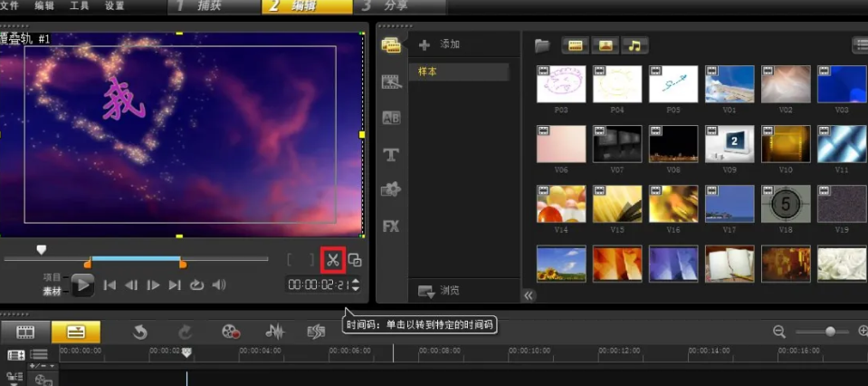The height and width of the screenshot is (386, 868).
Task: Open the track manager list icon
Action: pos(39,354)
